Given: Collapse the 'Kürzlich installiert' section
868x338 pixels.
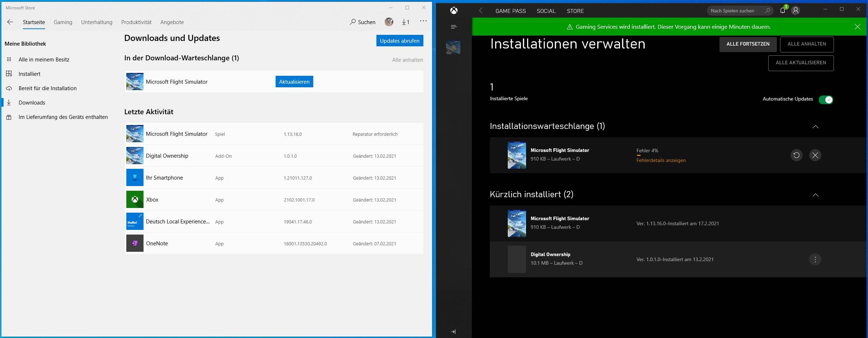Looking at the screenshot, I should (x=815, y=195).
